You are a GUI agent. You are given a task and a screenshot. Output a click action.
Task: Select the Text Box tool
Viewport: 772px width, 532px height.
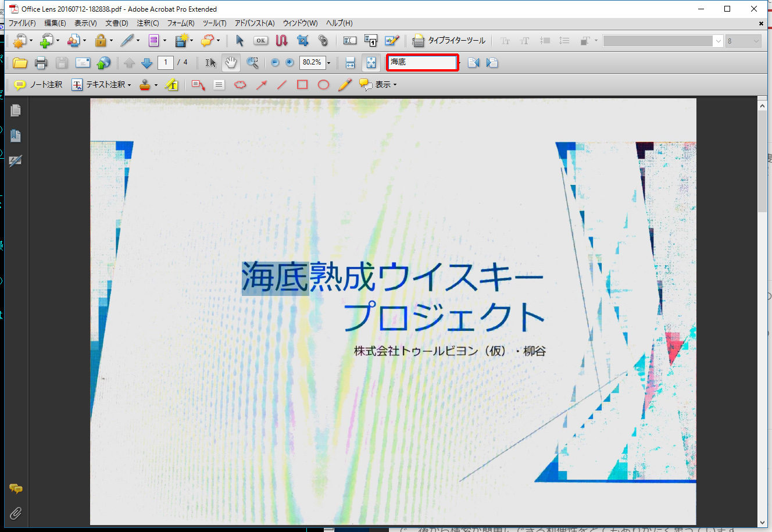coord(219,85)
